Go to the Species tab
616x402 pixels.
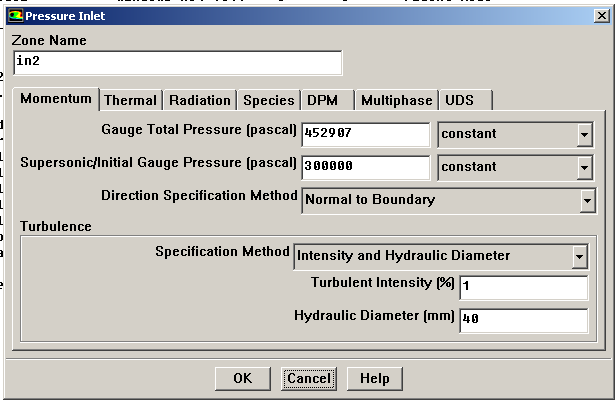pyautogui.click(x=269, y=100)
